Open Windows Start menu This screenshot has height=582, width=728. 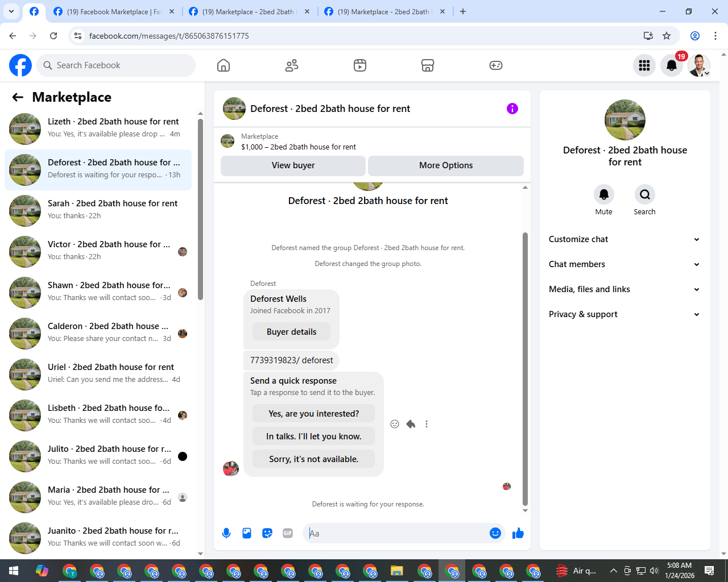click(14, 571)
